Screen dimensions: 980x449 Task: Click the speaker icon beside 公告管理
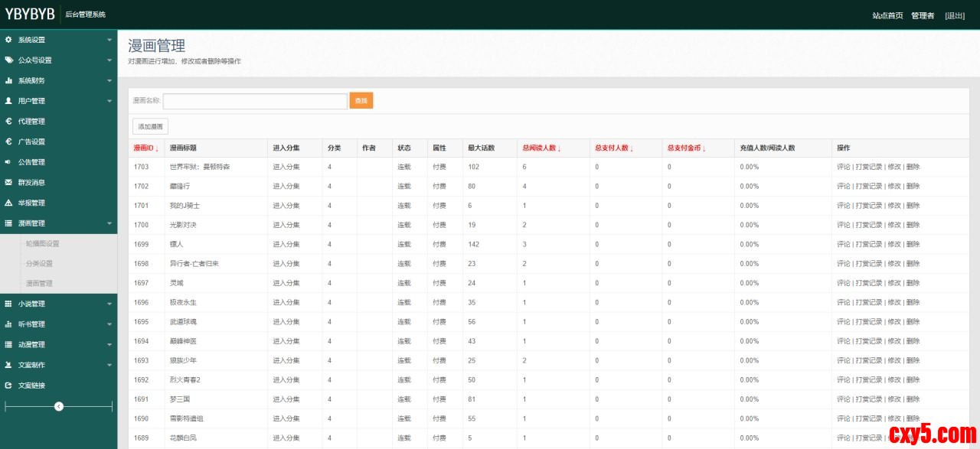[x=8, y=162]
